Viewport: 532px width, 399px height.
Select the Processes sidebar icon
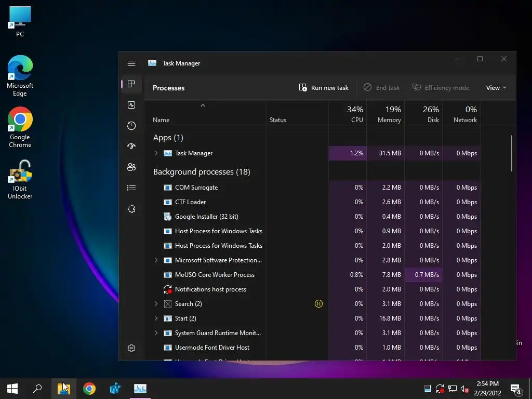(x=131, y=84)
